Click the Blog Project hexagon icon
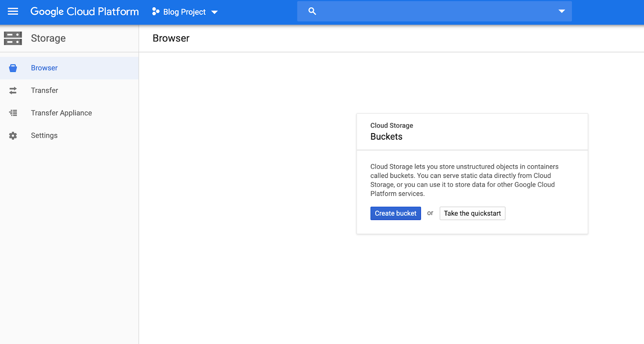 click(x=155, y=12)
